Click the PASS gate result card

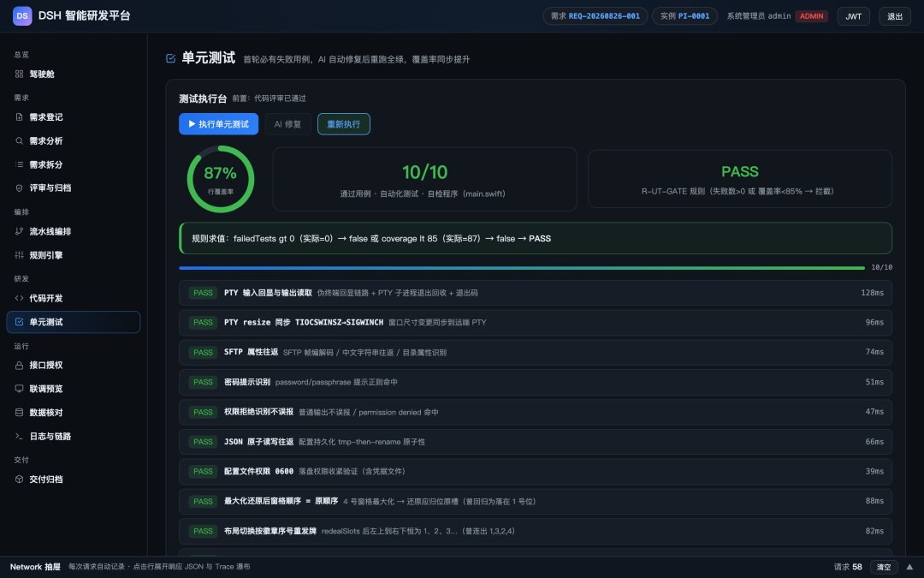740,179
